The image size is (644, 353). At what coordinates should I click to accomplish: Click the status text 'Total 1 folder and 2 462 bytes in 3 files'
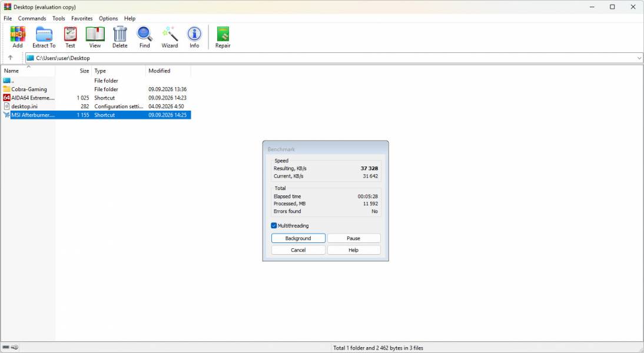point(379,348)
